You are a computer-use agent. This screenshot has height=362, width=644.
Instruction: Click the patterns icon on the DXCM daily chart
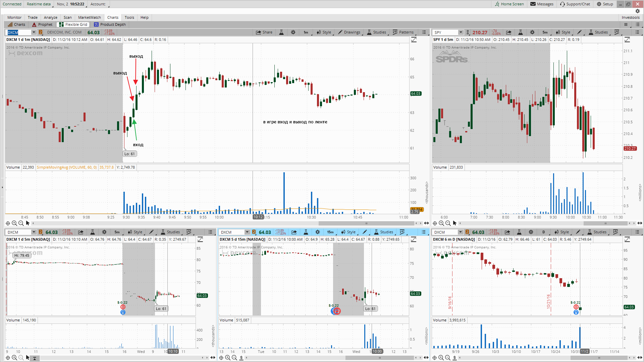[x=615, y=232]
